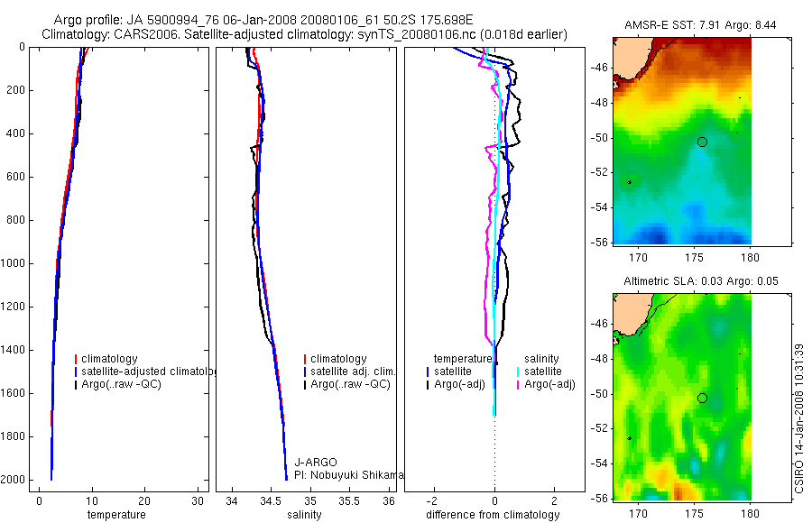Click temperature axis tick label 20
Image resolution: width=812 pixels, height=523 pixels.
(x=144, y=501)
